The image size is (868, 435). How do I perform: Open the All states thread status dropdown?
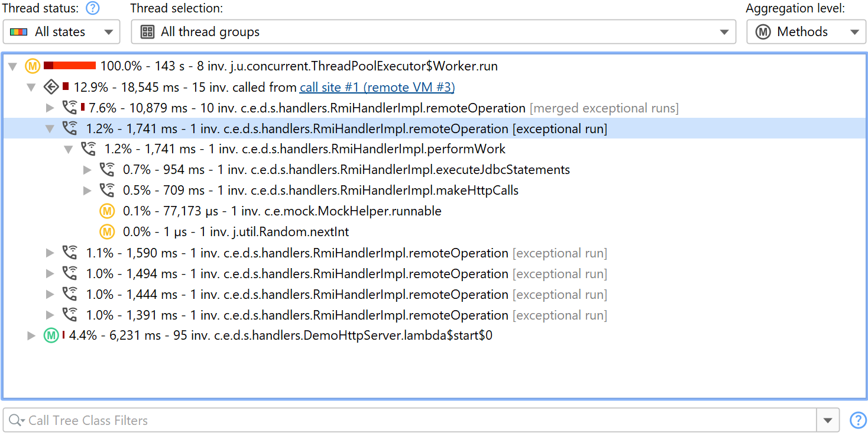[x=61, y=32]
